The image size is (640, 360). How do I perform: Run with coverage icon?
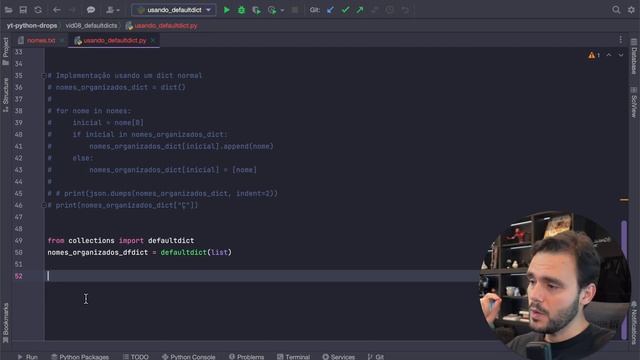point(256,10)
